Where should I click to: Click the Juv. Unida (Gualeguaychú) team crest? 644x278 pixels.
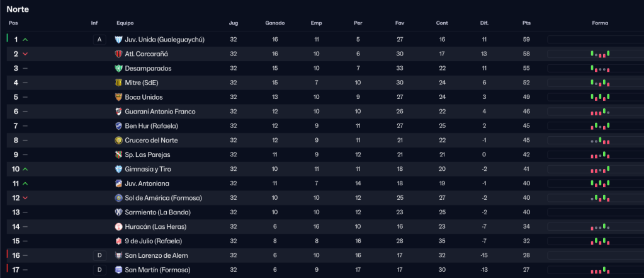(118, 40)
